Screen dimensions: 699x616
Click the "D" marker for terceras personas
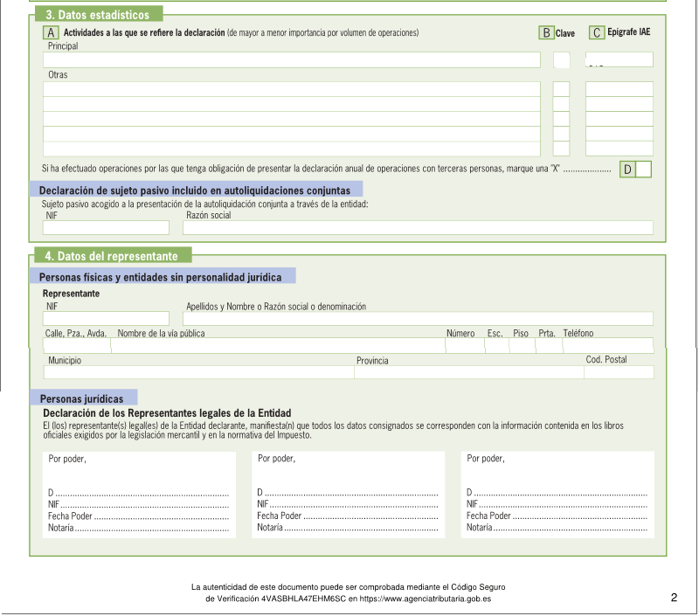pyautogui.click(x=627, y=170)
